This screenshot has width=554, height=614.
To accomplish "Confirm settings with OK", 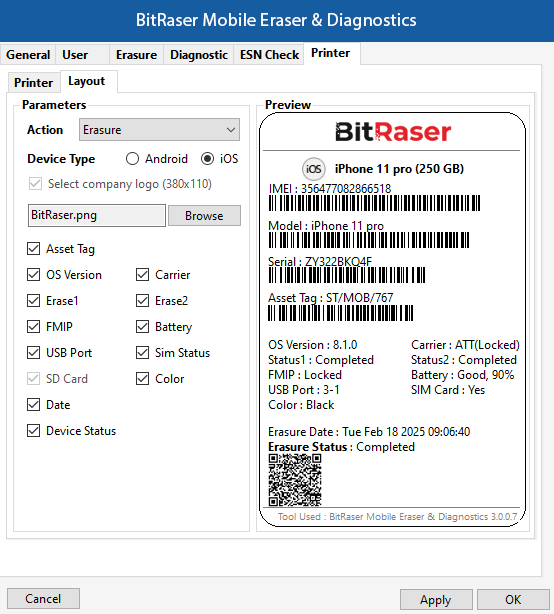I will 513,600.
